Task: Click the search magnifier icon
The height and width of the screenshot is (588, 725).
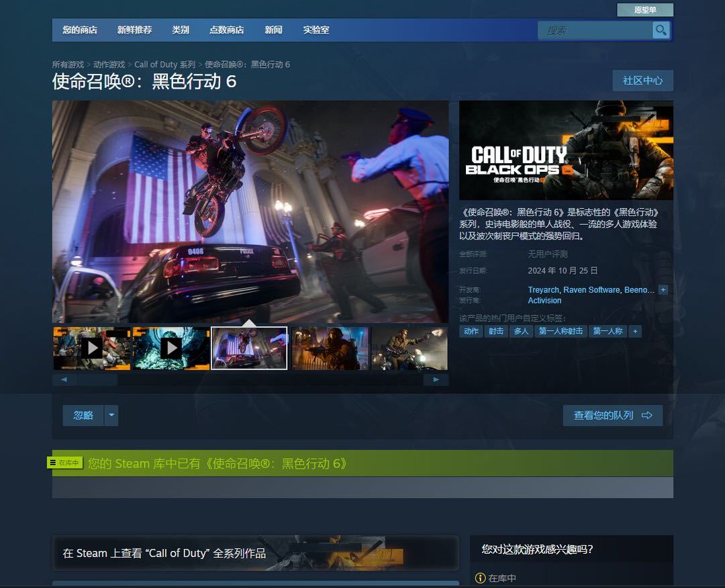Action: click(661, 30)
